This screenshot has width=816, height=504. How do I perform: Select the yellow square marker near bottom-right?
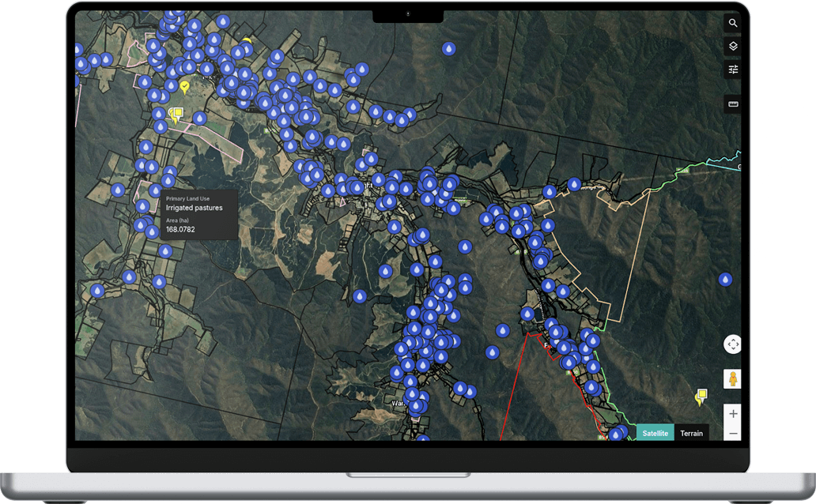click(700, 395)
